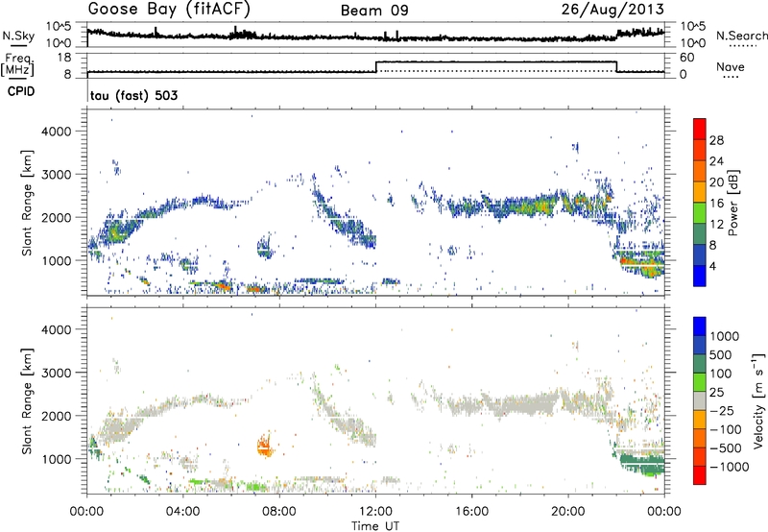Click the 04:00 time tick label
The width and height of the screenshot is (768, 532).
(182, 512)
